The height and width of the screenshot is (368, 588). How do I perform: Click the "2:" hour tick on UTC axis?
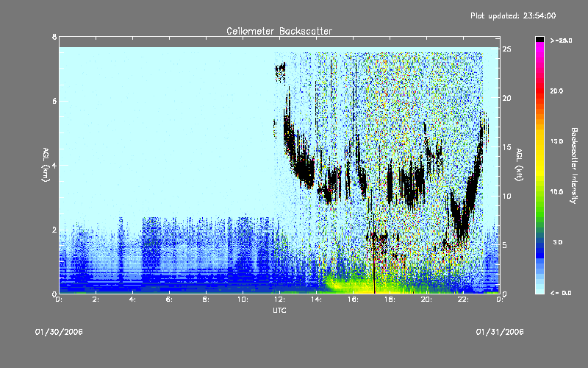(x=96, y=300)
